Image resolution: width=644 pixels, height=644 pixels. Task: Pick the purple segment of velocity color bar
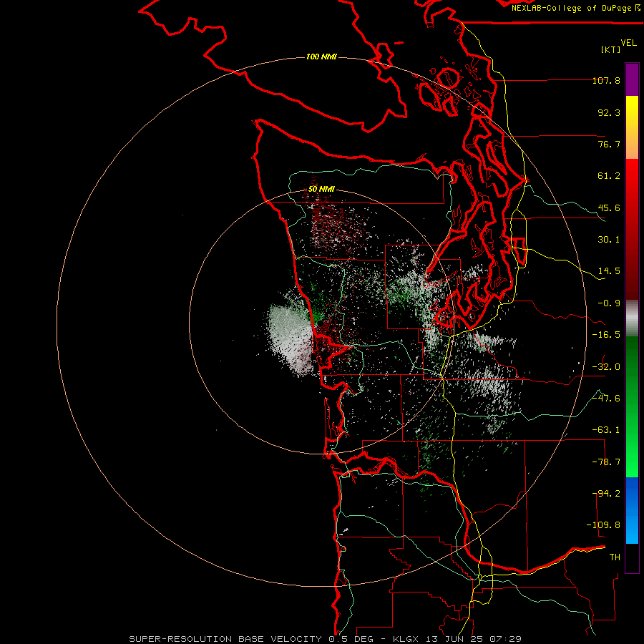coord(632,79)
